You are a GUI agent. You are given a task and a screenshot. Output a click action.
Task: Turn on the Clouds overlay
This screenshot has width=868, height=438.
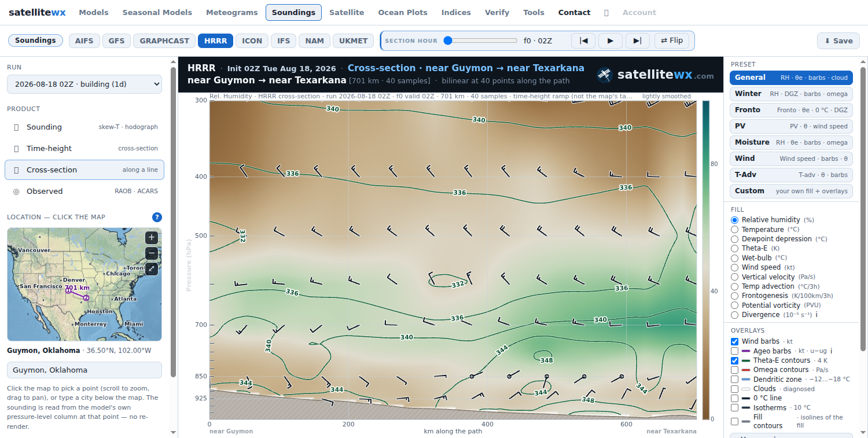click(x=735, y=389)
